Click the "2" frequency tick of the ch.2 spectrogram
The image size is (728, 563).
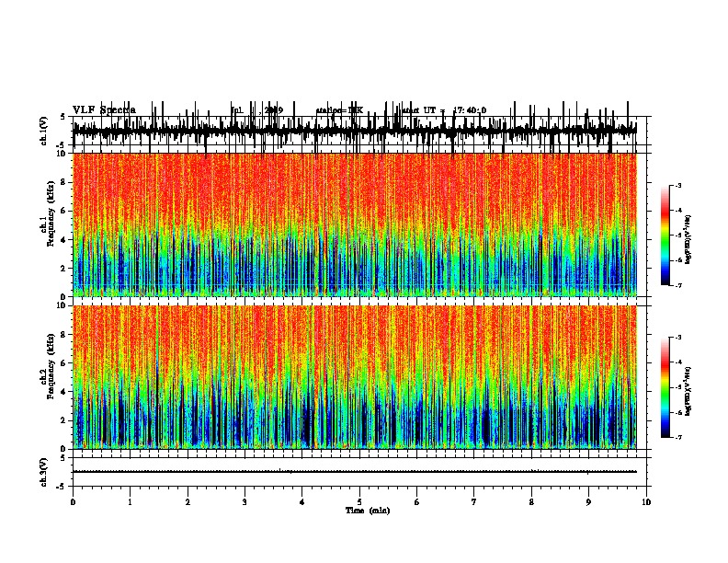click(63, 420)
